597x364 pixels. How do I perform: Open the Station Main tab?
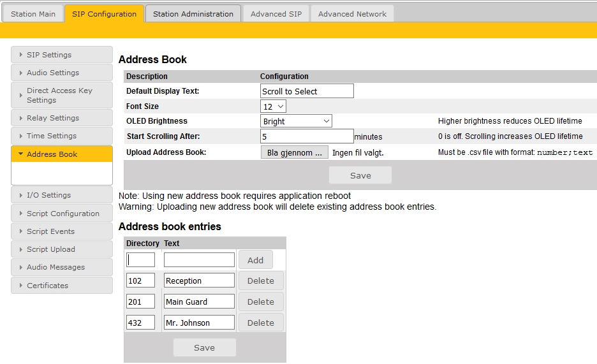pyautogui.click(x=33, y=14)
